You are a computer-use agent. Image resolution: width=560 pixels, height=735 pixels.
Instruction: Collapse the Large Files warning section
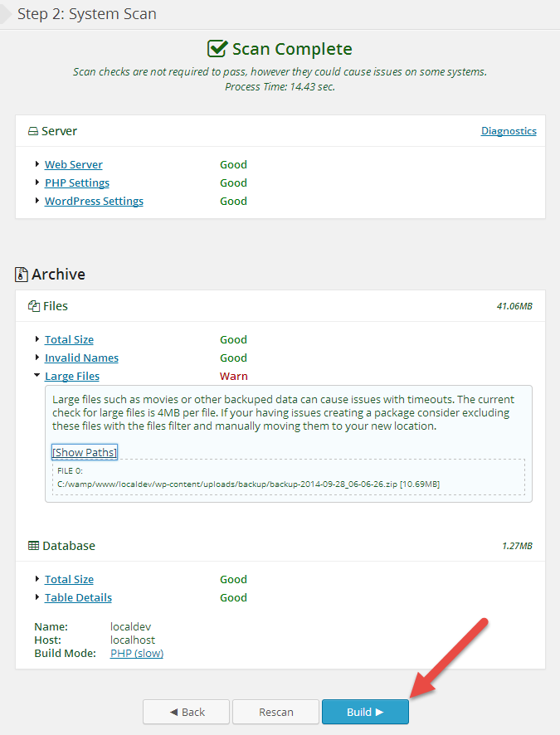click(x=37, y=376)
